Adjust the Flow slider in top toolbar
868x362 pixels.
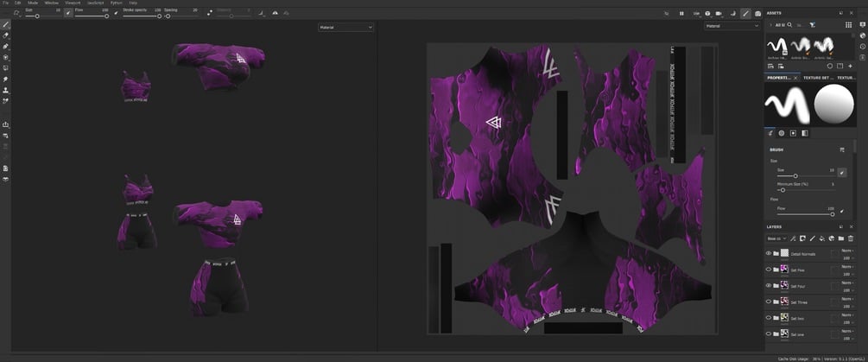coord(91,16)
